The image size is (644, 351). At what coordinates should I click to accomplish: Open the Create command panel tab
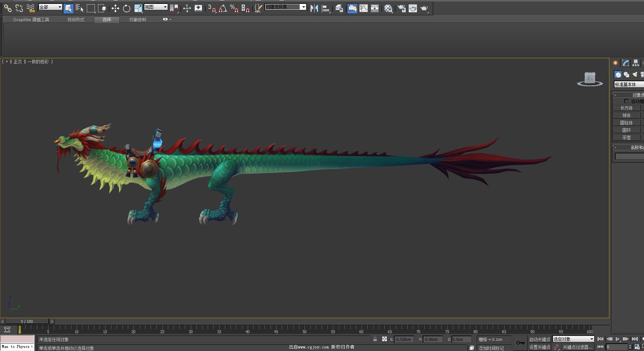616,63
